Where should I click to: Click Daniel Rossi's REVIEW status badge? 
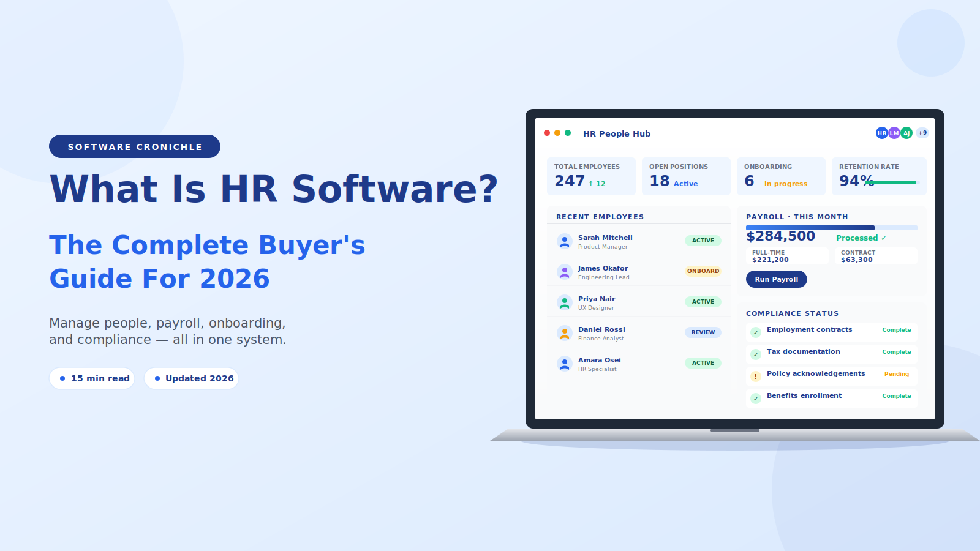click(703, 332)
